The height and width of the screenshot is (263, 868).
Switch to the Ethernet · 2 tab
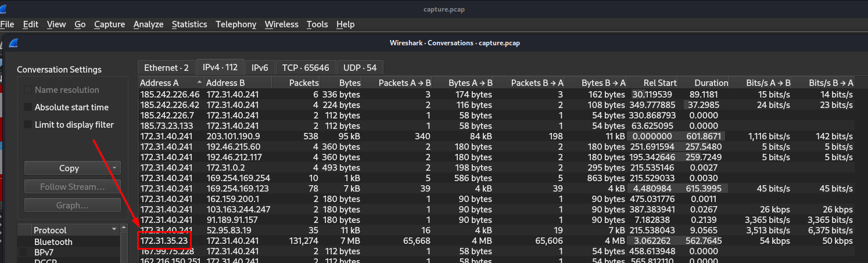(166, 67)
